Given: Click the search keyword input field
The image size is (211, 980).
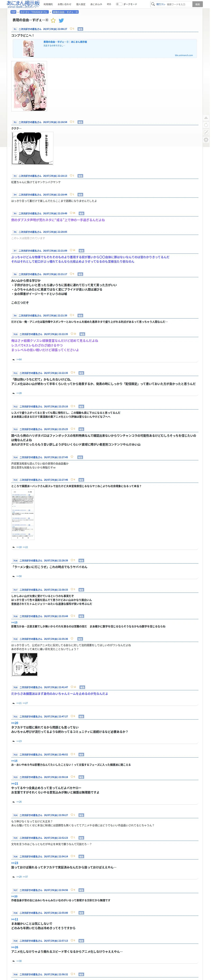Looking at the screenshot, I should pyautogui.click(x=179, y=4).
